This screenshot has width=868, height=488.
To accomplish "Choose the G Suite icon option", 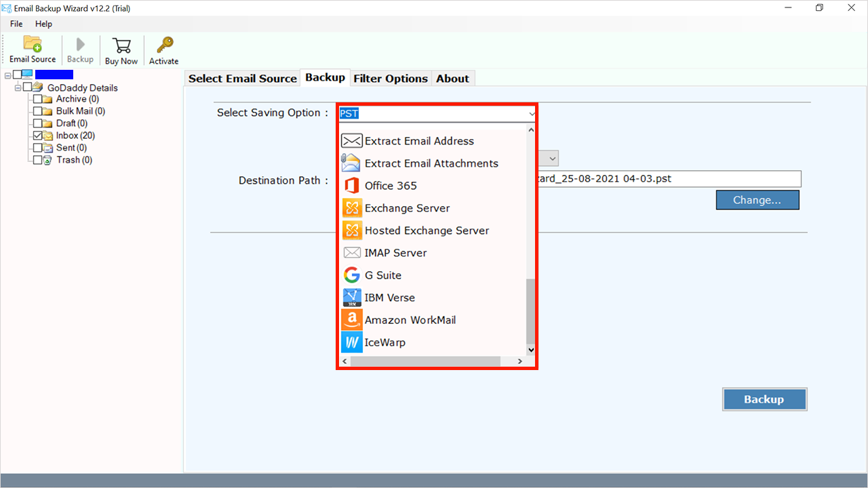I will 351,275.
